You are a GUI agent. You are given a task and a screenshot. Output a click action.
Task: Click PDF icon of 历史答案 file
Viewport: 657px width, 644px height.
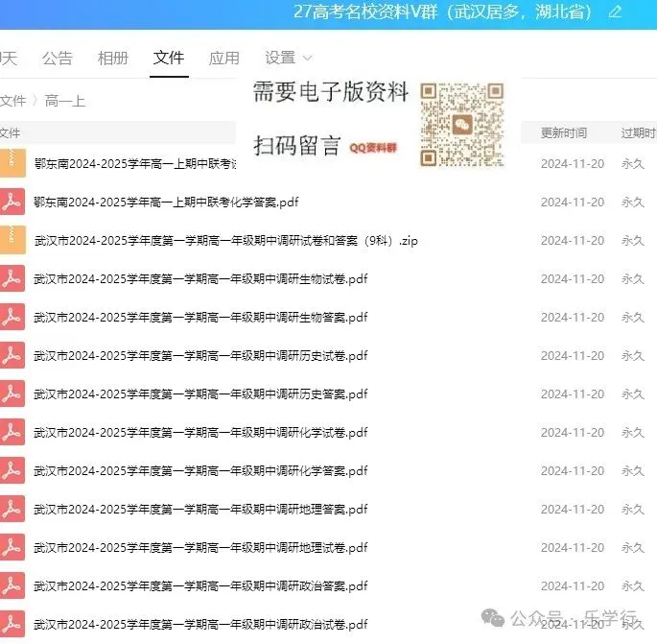12,394
